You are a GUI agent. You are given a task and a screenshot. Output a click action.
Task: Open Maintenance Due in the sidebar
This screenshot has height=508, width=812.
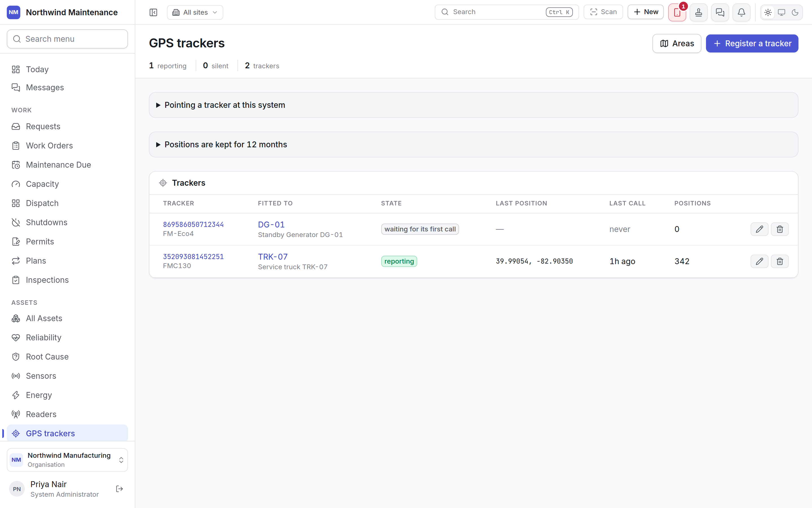click(x=67, y=165)
